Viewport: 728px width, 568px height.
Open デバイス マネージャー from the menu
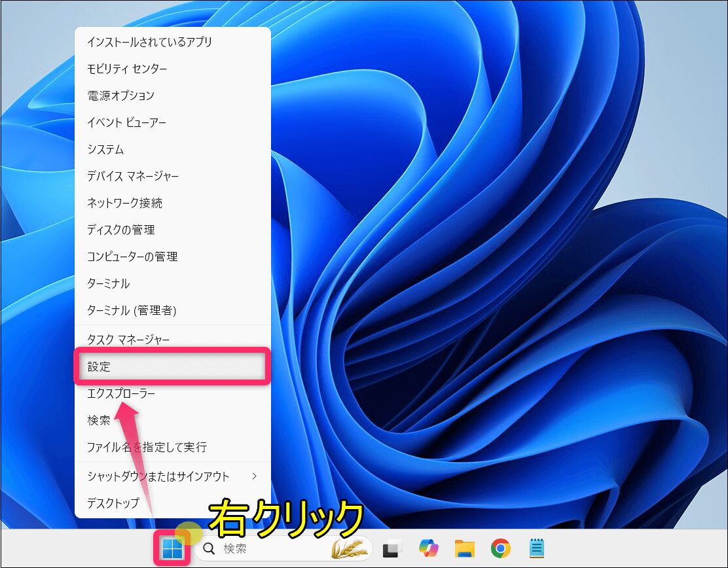pos(173,176)
